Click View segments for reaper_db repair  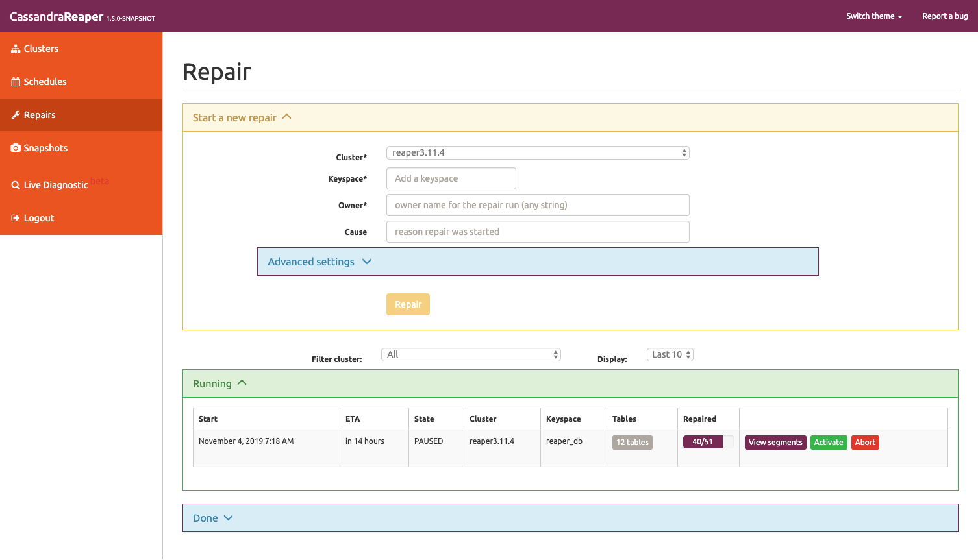(x=775, y=443)
